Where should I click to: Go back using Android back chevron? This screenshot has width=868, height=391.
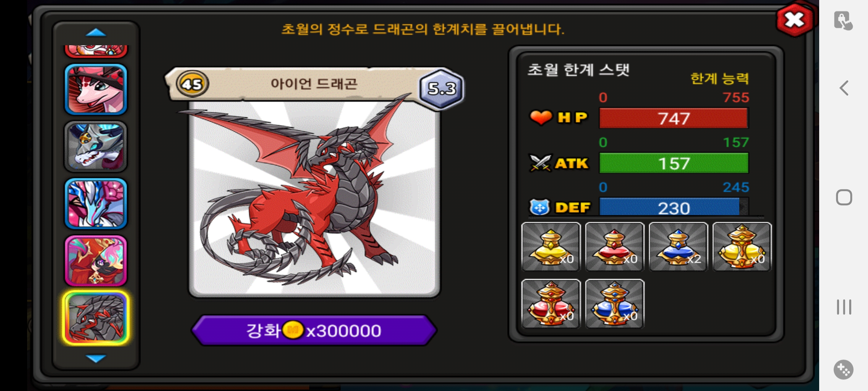click(x=844, y=88)
